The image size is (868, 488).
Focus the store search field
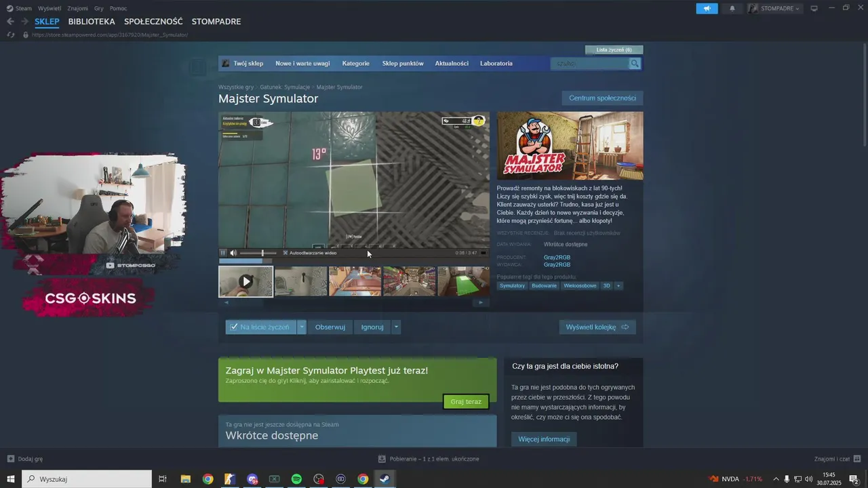click(x=590, y=64)
